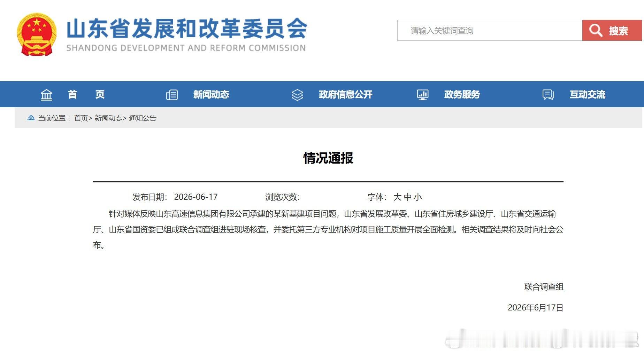
Task: Click the national emblem logo
Action: (x=37, y=34)
